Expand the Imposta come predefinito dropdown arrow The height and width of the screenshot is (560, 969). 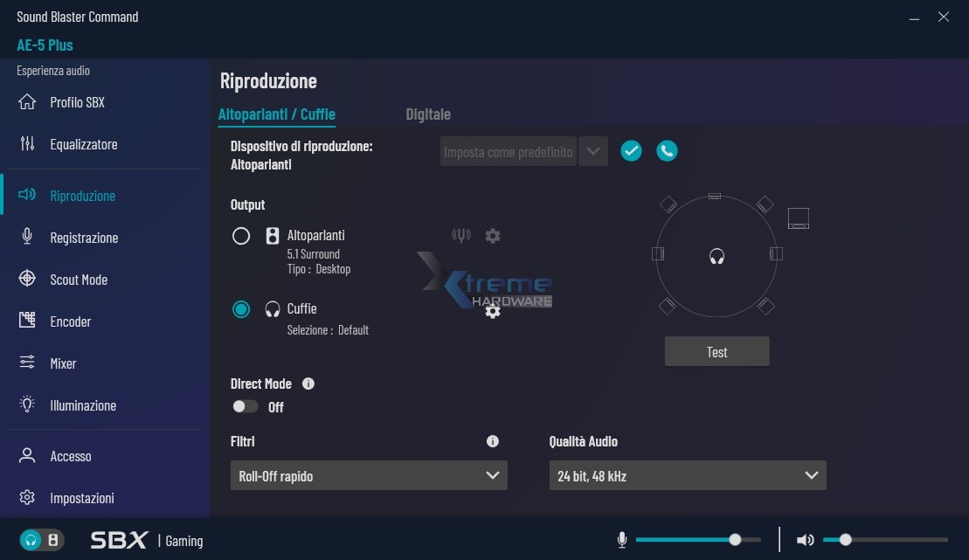tap(593, 151)
